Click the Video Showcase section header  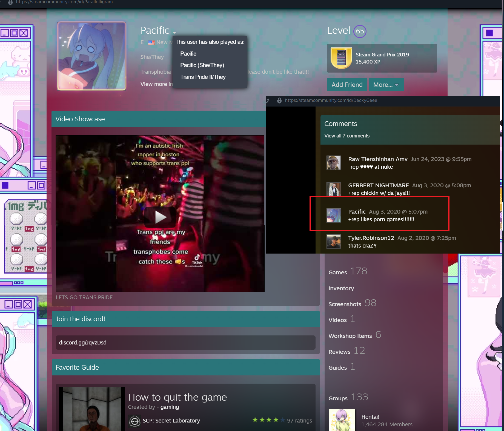click(x=159, y=119)
